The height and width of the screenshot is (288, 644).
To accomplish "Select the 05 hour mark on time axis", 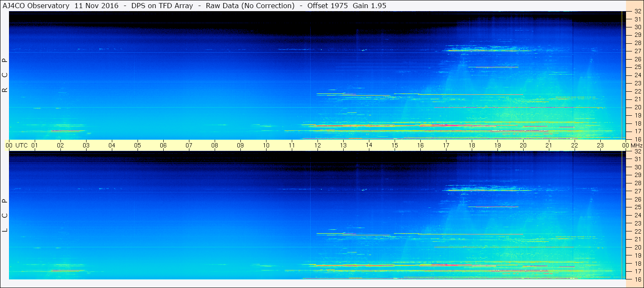I will 138,145.
